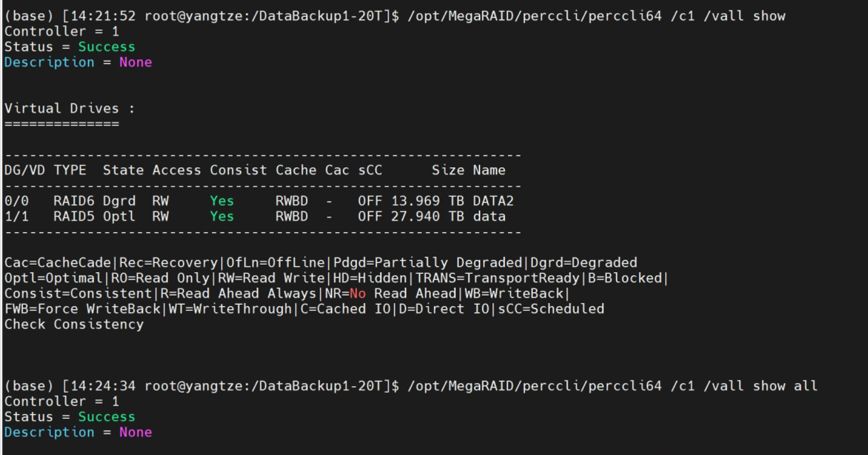Click the "Virtual Drives :" heading
868x455 pixels.
69,109
